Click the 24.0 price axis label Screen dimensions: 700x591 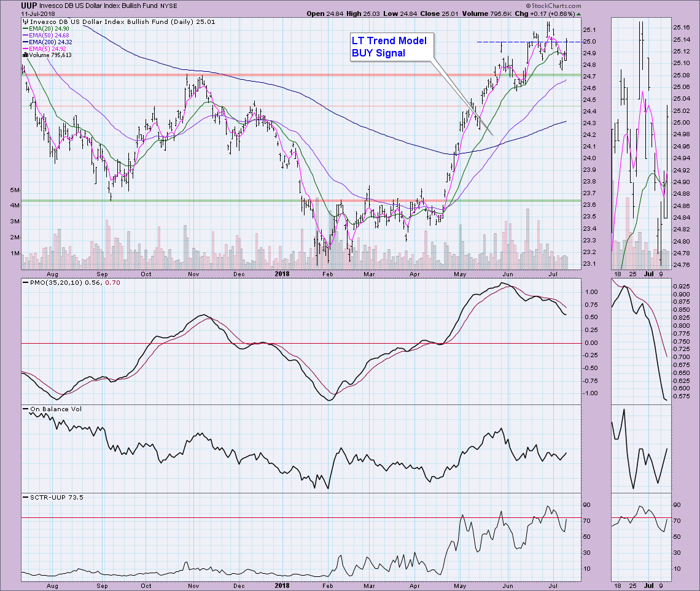(x=589, y=158)
